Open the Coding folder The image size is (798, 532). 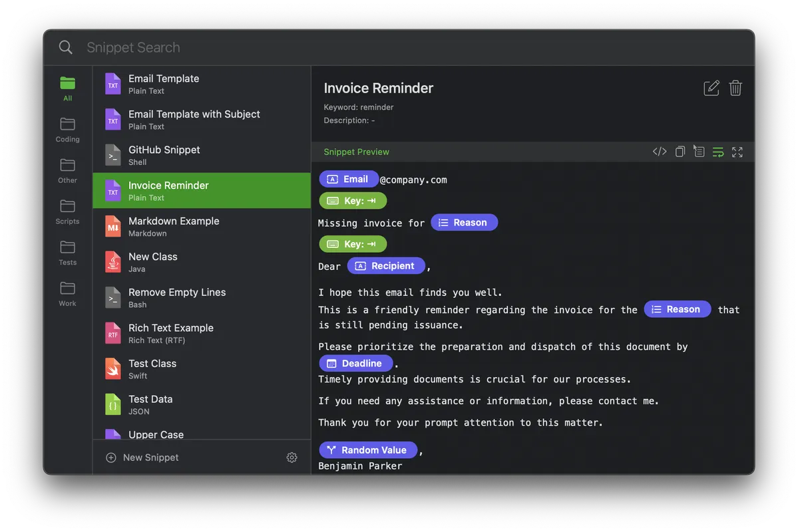point(67,129)
